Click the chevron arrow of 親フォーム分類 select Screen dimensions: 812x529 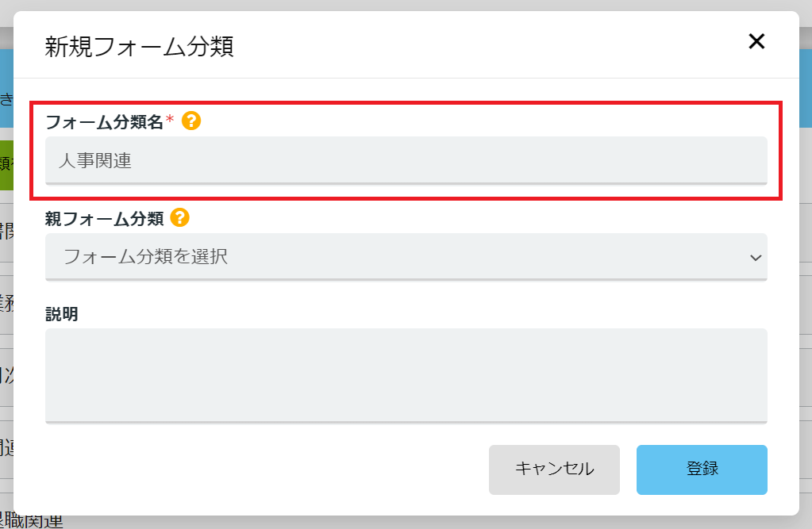point(756,258)
